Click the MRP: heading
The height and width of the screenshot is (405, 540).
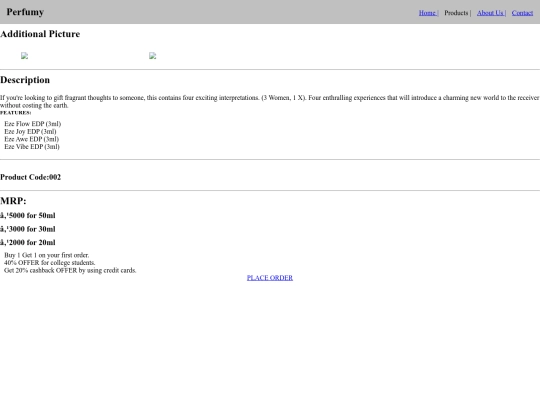[13, 201]
